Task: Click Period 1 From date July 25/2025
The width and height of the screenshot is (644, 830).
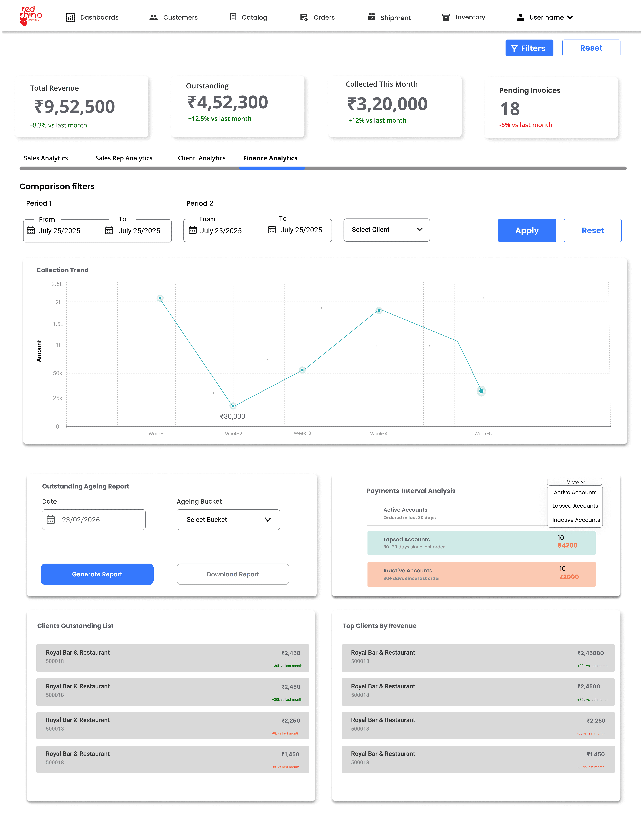Action: (x=59, y=231)
